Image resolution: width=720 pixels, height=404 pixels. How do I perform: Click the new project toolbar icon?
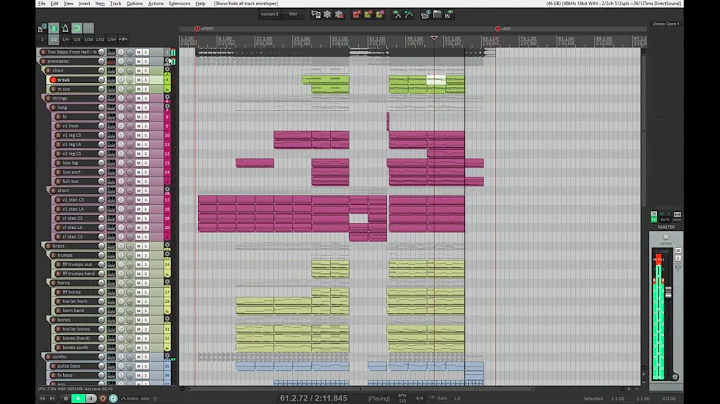point(41,28)
